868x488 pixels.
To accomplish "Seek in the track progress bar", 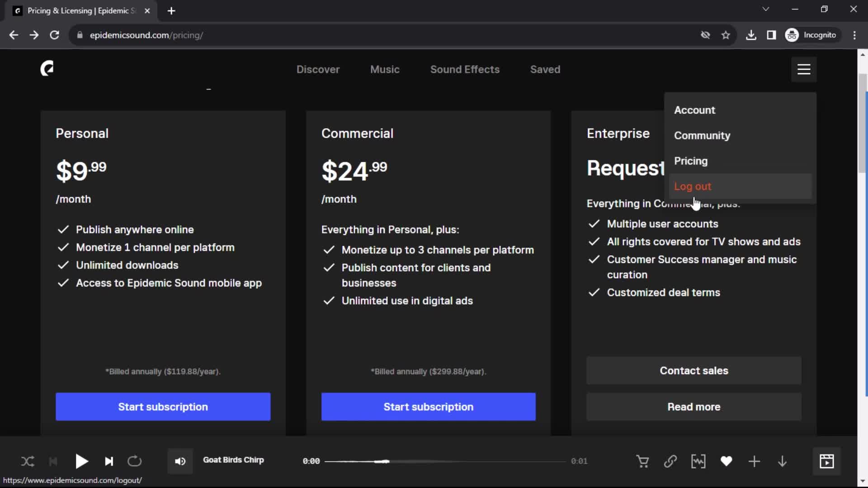I will point(445,461).
